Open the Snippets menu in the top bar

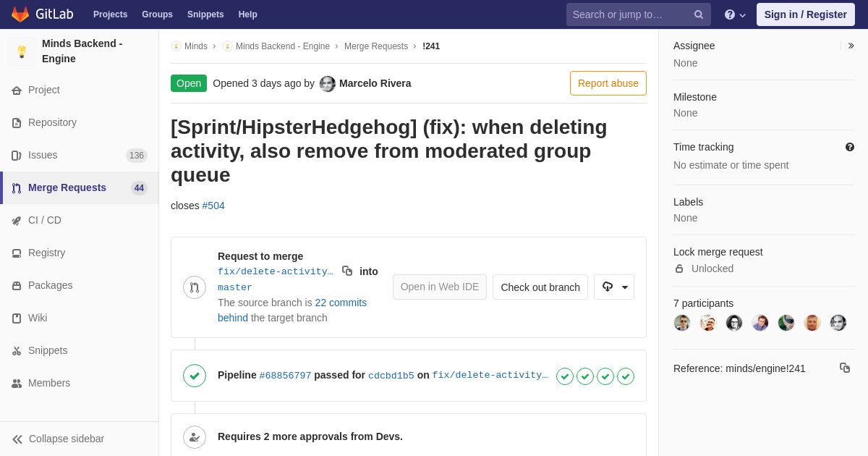click(x=205, y=14)
